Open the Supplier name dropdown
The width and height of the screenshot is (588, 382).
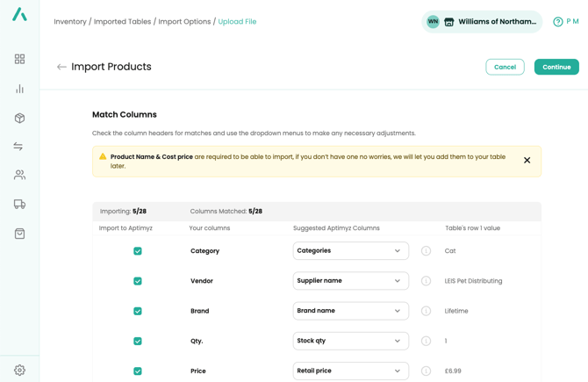pyautogui.click(x=350, y=281)
